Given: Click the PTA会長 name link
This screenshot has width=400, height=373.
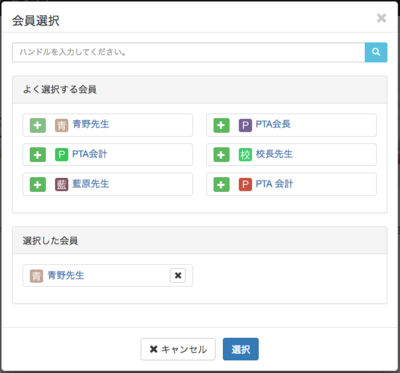Looking at the screenshot, I should 273,124.
